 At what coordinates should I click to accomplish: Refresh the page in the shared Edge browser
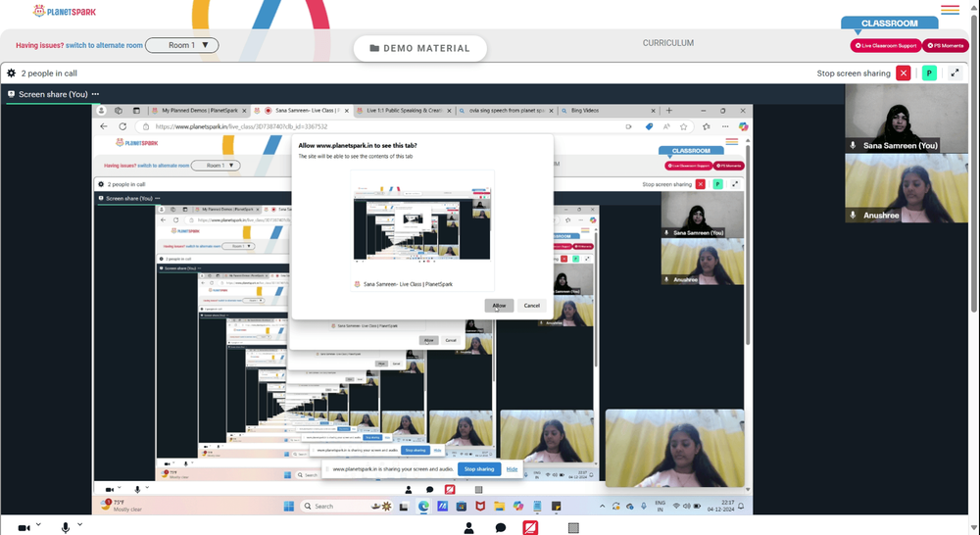point(122,126)
